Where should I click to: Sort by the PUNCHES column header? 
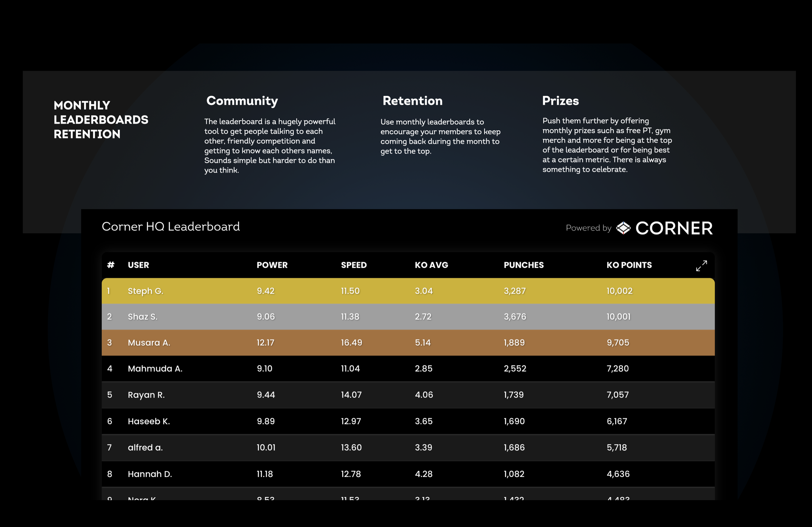click(524, 265)
